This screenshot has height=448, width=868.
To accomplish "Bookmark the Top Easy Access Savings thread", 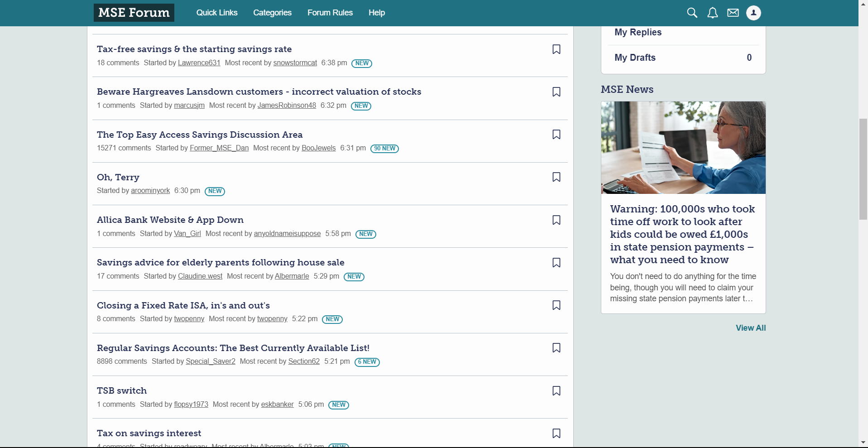I will 556,135.
